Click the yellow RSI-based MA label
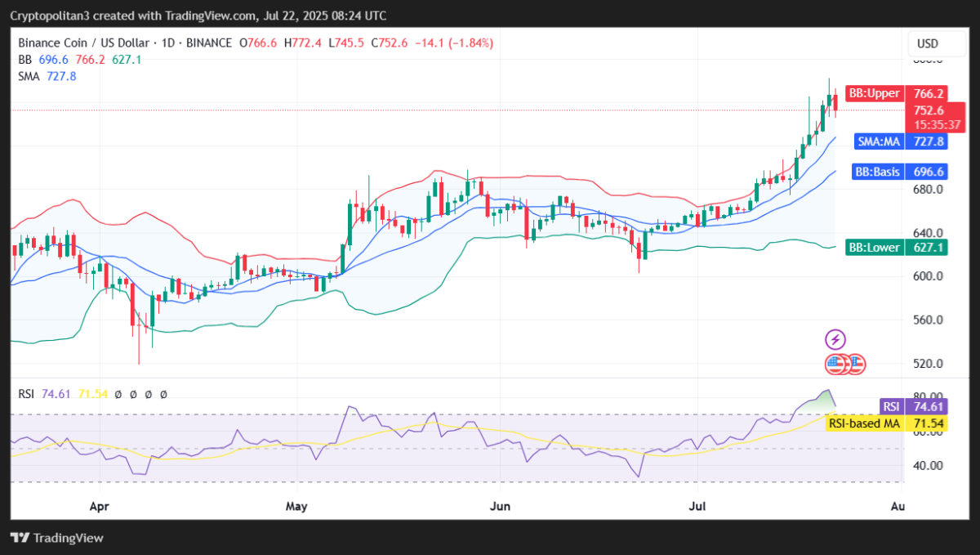Screen dimensions: 980x555 point(863,423)
